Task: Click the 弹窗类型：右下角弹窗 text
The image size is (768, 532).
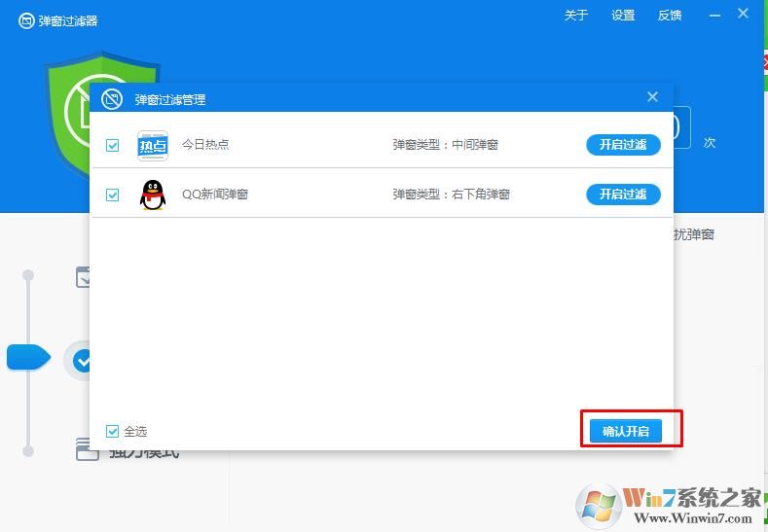Action: pos(451,195)
